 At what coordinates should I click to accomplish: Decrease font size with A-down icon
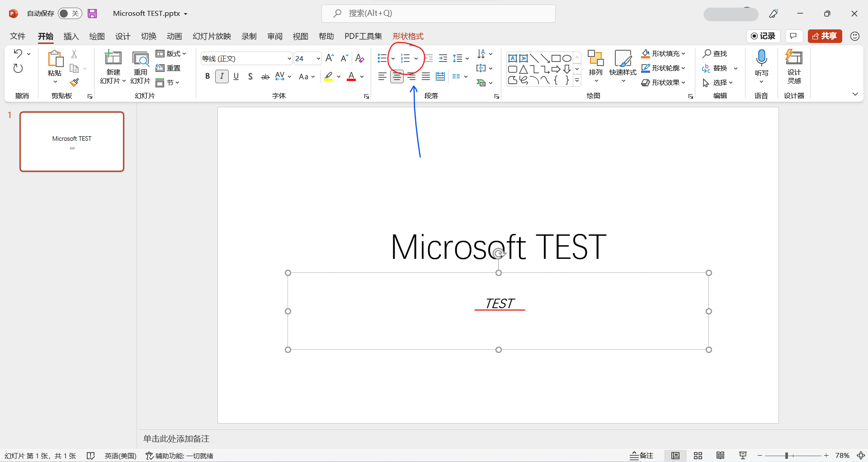click(344, 58)
